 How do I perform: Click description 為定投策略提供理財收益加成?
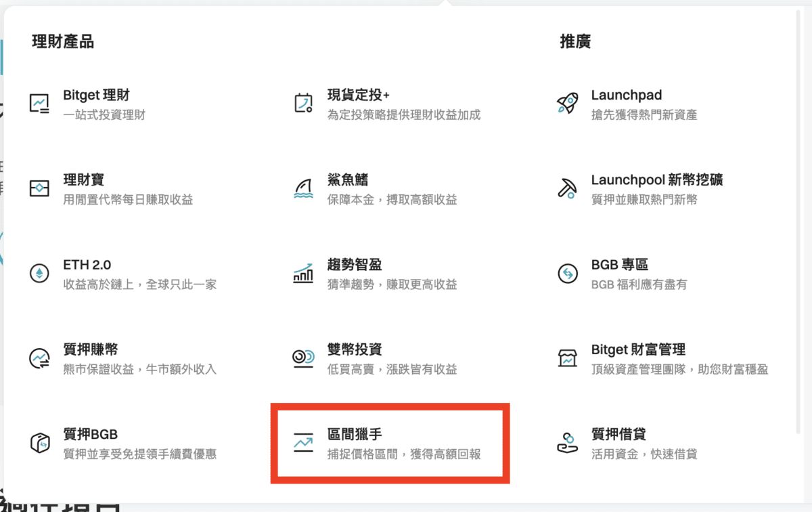pyautogui.click(x=404, y=115)
